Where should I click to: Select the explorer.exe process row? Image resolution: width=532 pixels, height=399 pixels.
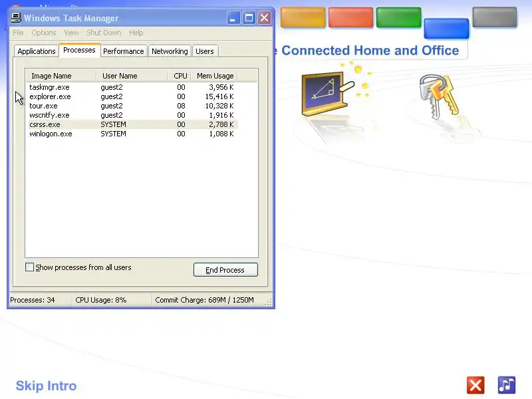click(132, 96)
